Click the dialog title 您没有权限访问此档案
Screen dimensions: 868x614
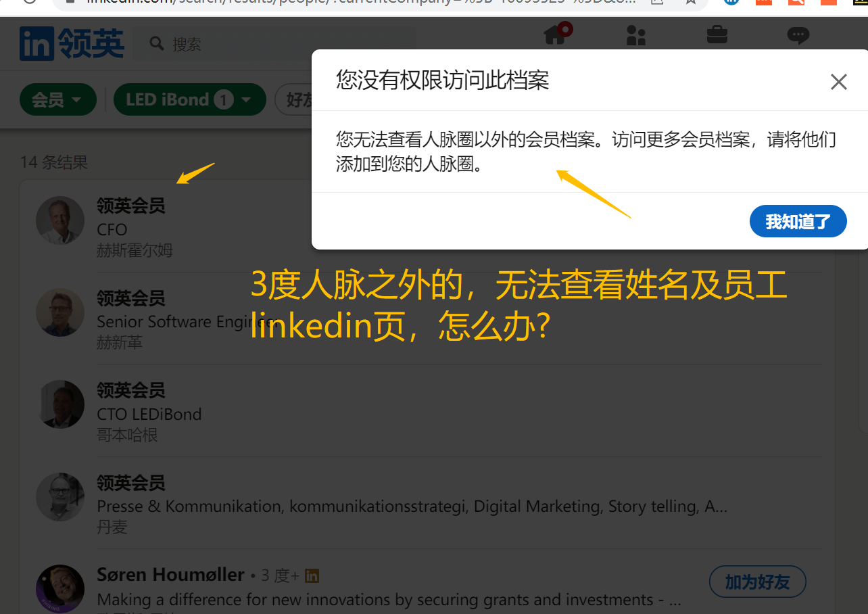coord(443,81)
